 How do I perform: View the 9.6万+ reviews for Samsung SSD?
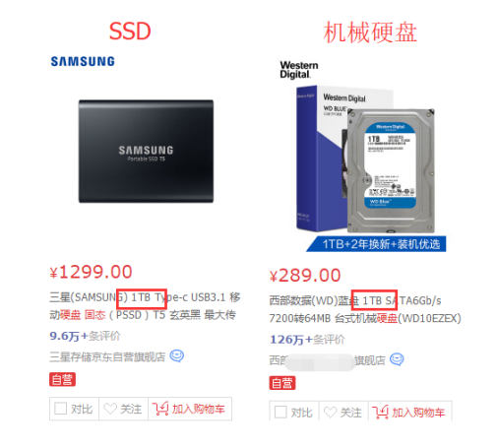point(85,336)
